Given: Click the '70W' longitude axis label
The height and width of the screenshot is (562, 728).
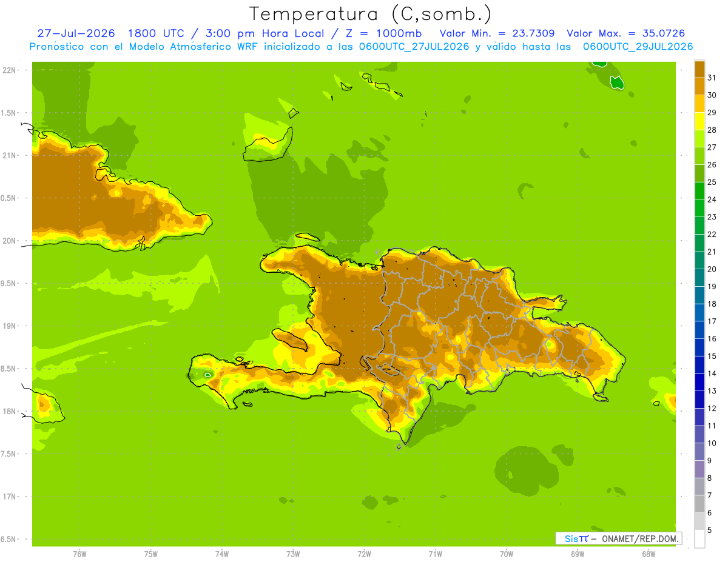Looking at the screenshot, I should pos(507,554).
